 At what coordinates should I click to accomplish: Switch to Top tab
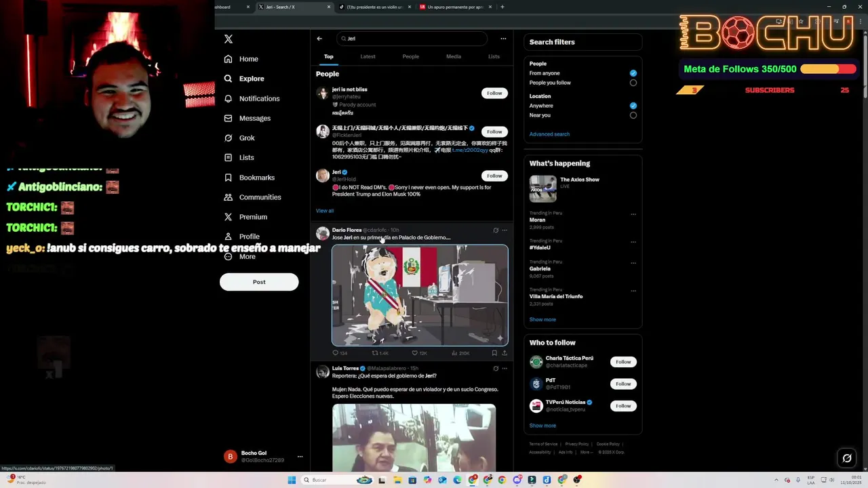[328, 57]
